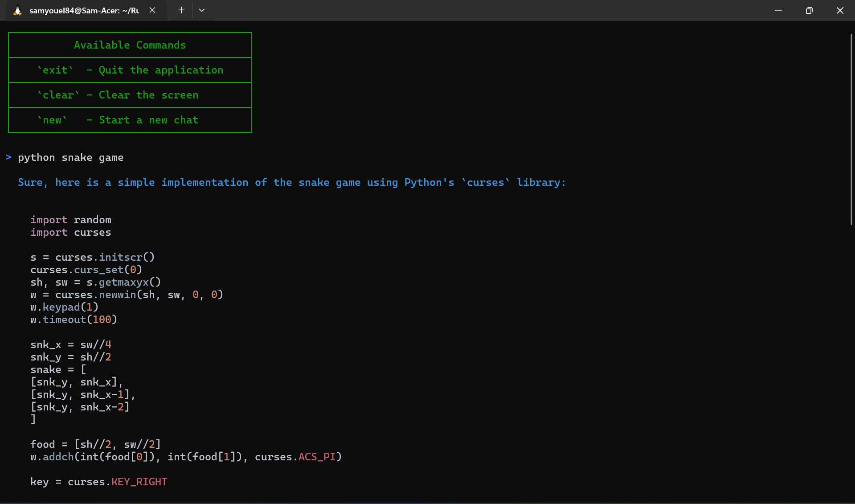The width and height of the screenshot is (855, 504).
Task: Click the `exit` quit application row
Action: (130, 70)
